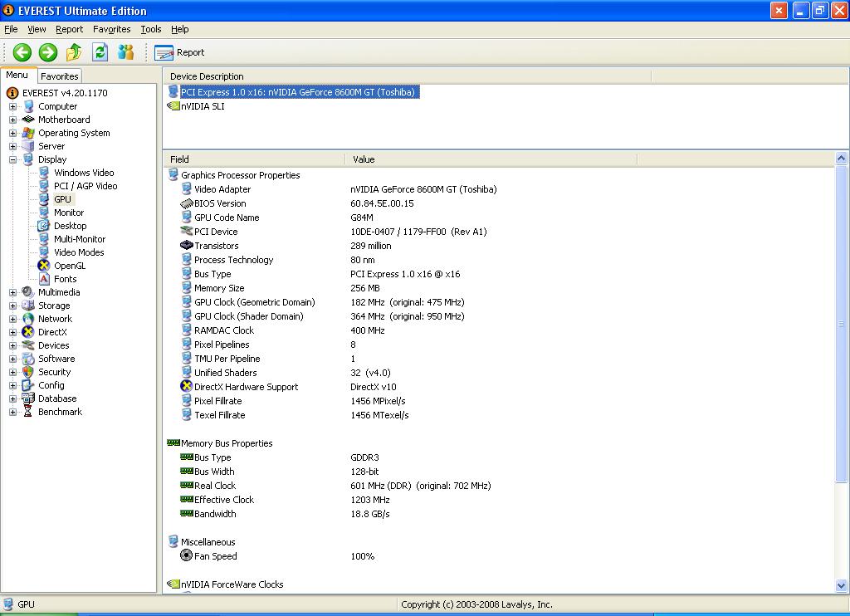Select the nVIDIA SLI device row

pos(203,106)
